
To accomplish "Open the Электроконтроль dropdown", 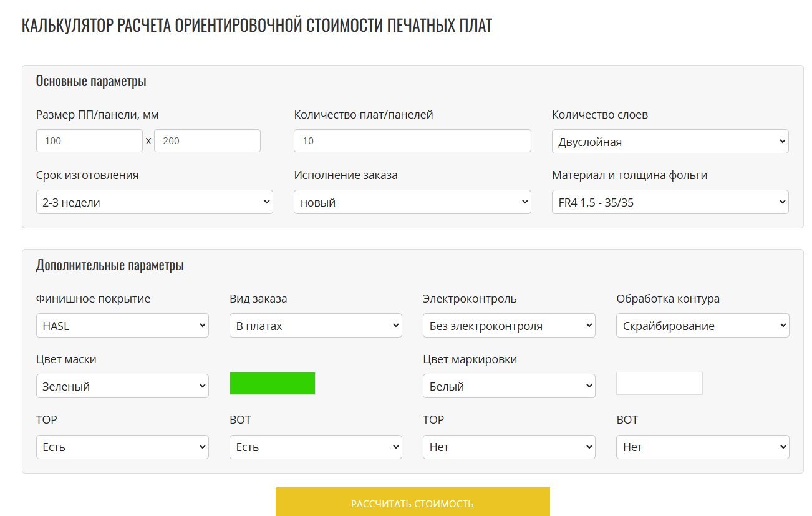I will pyautogui.click(x=509, y=326).
